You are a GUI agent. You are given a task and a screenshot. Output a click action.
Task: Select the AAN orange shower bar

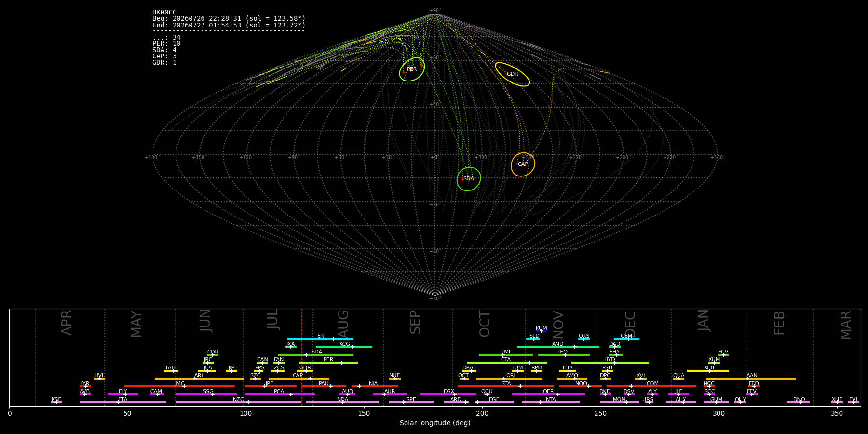[x=751, y=379]
